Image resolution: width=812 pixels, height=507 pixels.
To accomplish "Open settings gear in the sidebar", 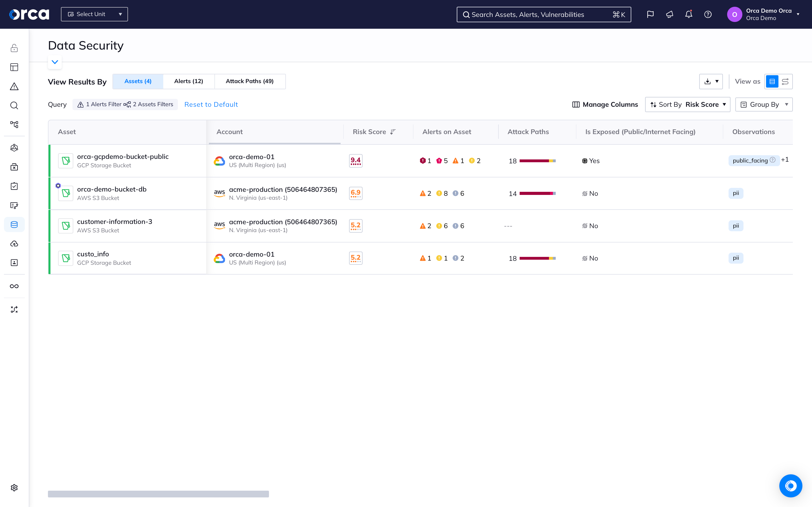I will 14,488.
